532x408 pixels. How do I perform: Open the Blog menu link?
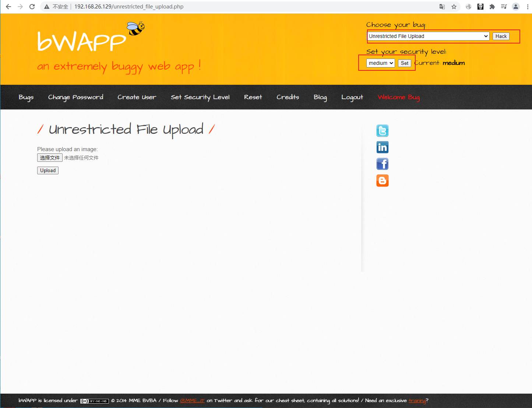tap(320, 97)
